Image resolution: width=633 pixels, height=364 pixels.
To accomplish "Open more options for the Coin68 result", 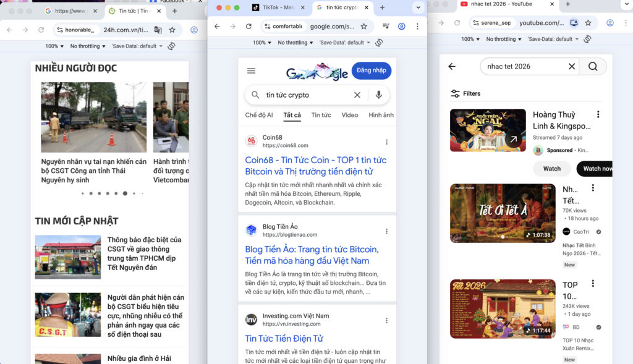I will click(x=387, y=142).
